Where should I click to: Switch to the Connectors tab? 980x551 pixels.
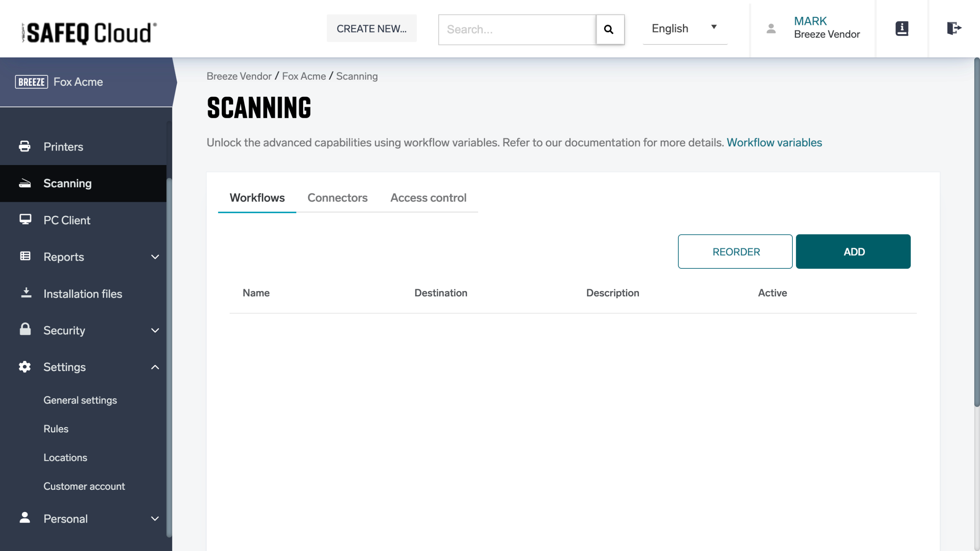337,198
